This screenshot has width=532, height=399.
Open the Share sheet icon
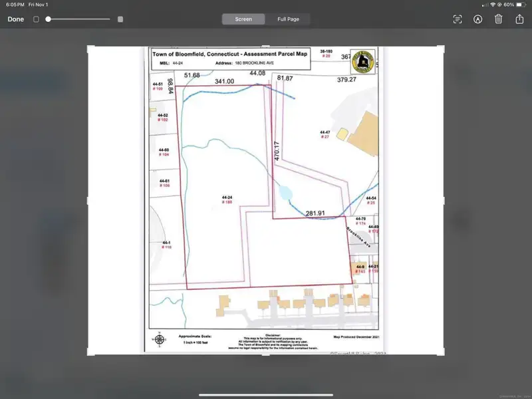[x=518, y=19]
